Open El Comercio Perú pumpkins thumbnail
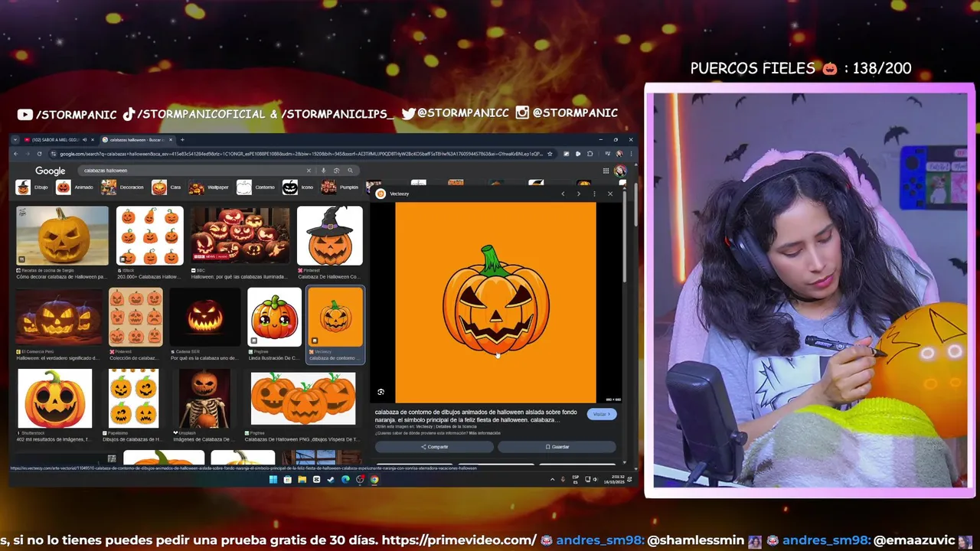Screen dimensions: 980x551 click(x=59, y=317)
